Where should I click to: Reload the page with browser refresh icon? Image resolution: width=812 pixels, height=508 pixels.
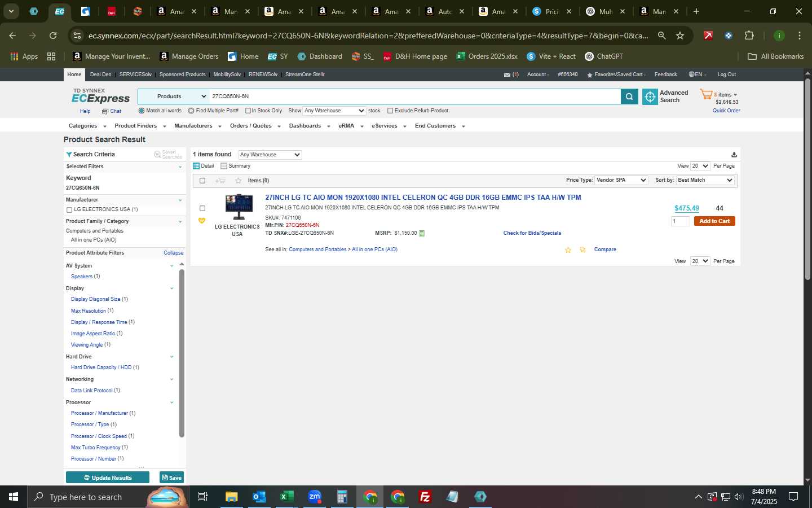53,36
